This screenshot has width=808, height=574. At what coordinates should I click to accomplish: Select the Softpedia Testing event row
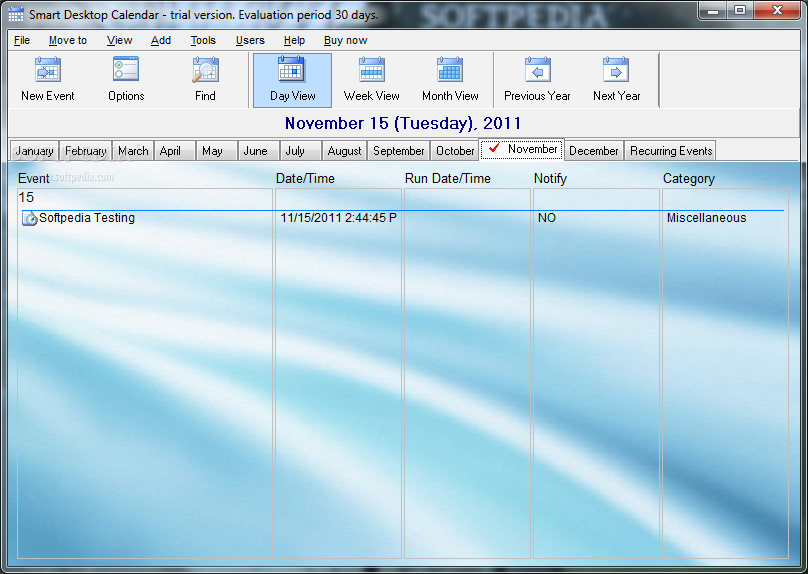[402, 218]
